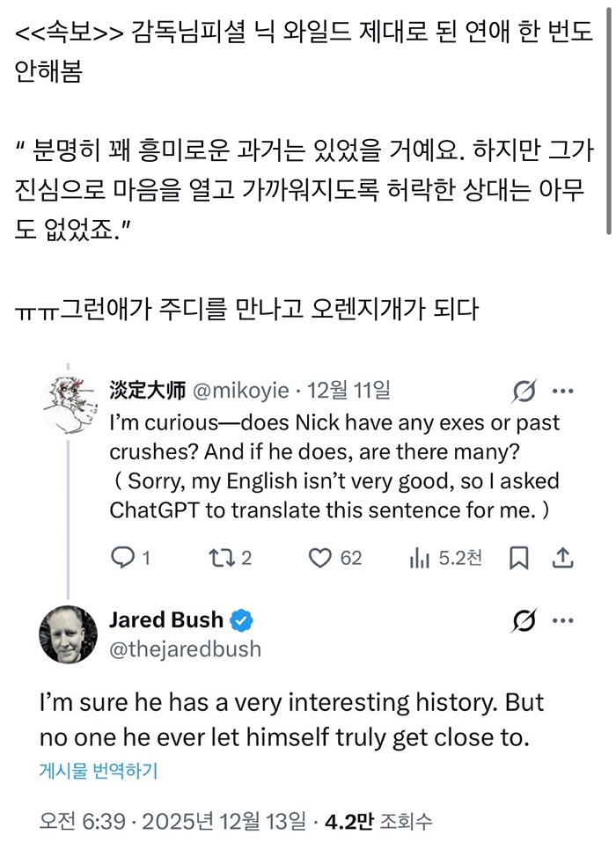Open more options on mikoyie's tweet
The width and height of the screenshot is (616, 857).
tap(563, 391)
